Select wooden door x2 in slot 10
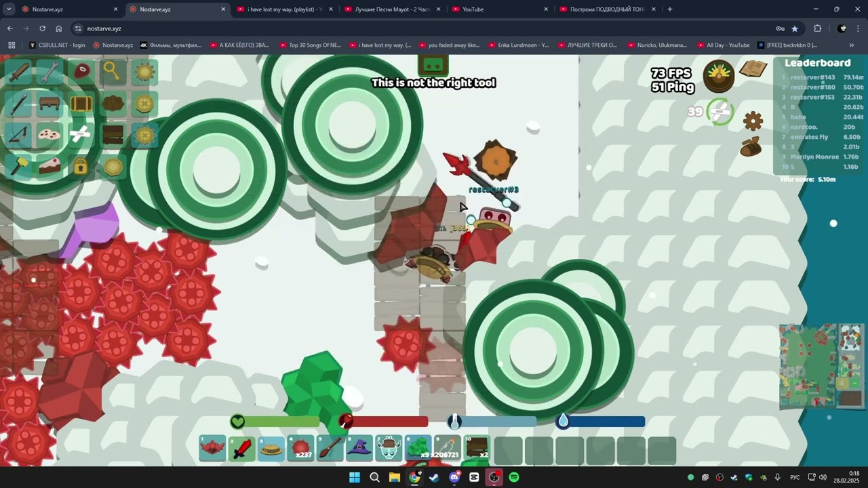The image size is (868, 488). (477, 449)
